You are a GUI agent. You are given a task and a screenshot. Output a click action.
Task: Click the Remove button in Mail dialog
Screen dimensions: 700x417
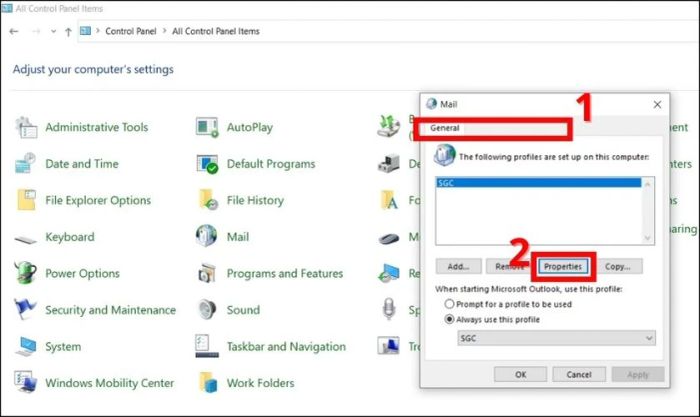[x=508, y=266]
